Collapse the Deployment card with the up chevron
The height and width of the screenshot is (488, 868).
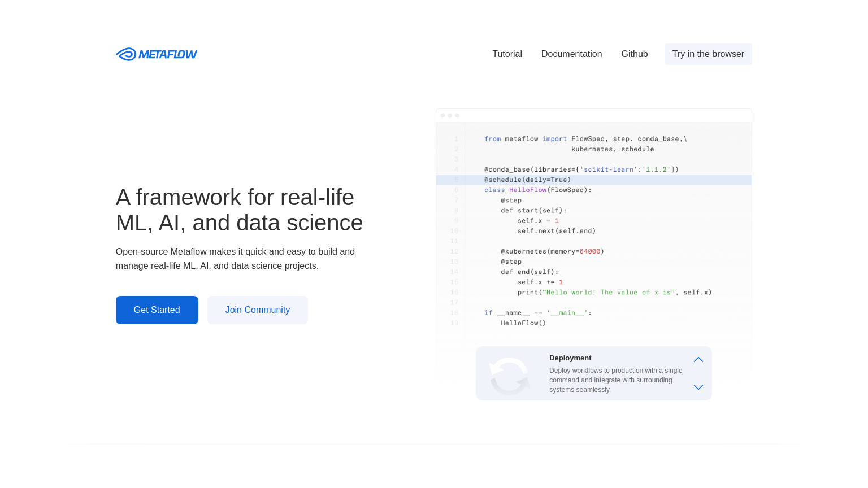click(x=698, y=359)
